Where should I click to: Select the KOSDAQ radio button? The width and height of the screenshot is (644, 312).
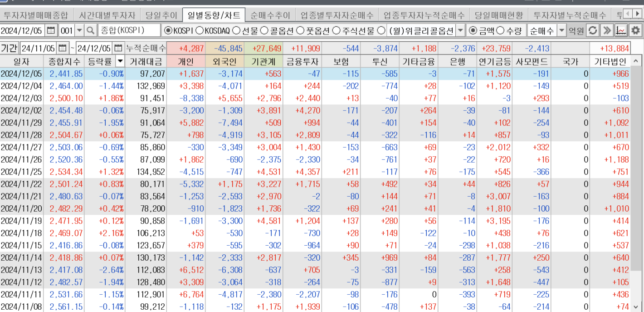[199, 31]
